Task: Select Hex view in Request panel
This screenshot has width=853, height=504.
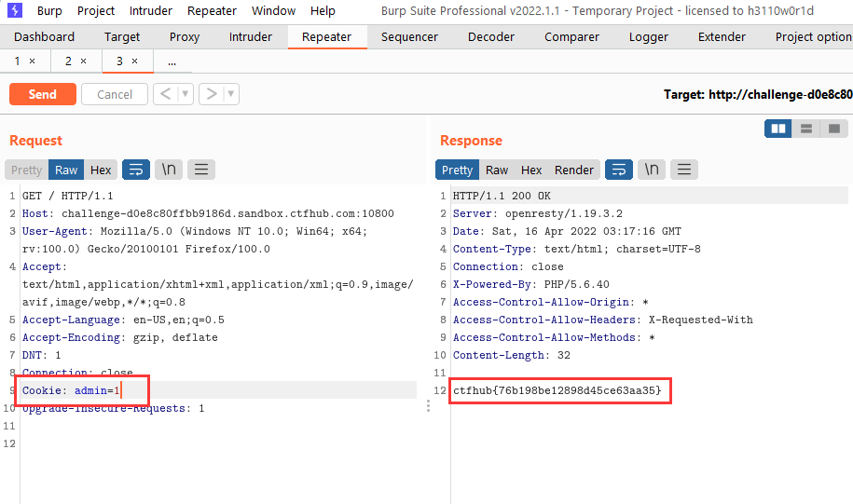Action: click(x=101, y=170)
